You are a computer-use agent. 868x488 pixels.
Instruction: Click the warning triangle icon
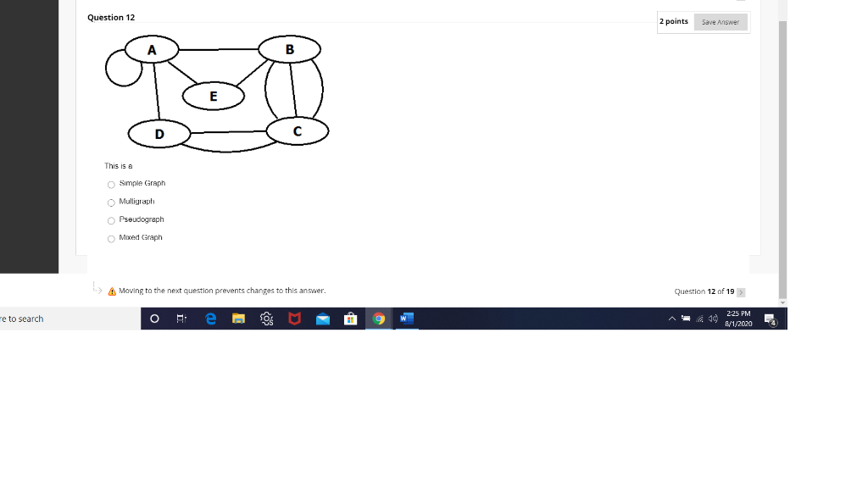coord(112,291)
